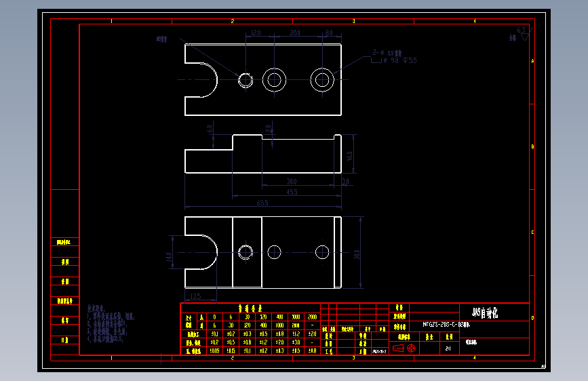Click zone letter A on right border
The image size is (588, 381).
[532, 61]
